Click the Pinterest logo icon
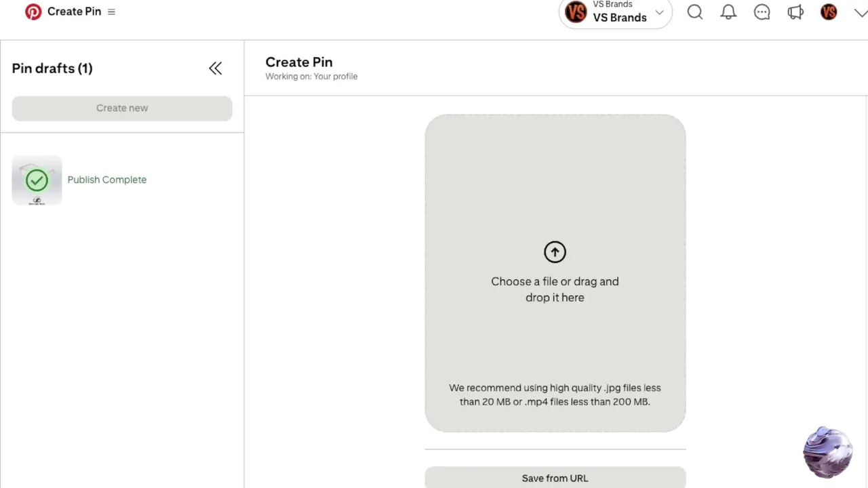The width and height of the screenshot is (868, 488). click(x=33, y=12)
